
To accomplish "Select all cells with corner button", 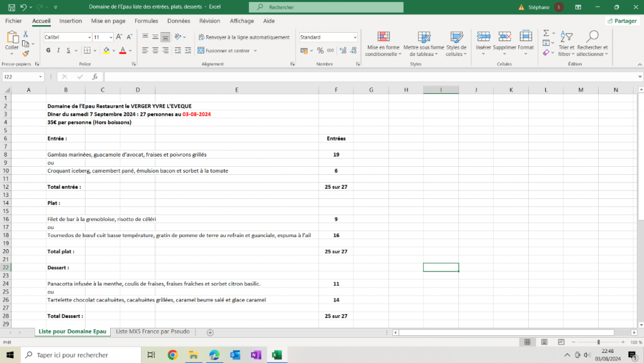I will 6,90.
